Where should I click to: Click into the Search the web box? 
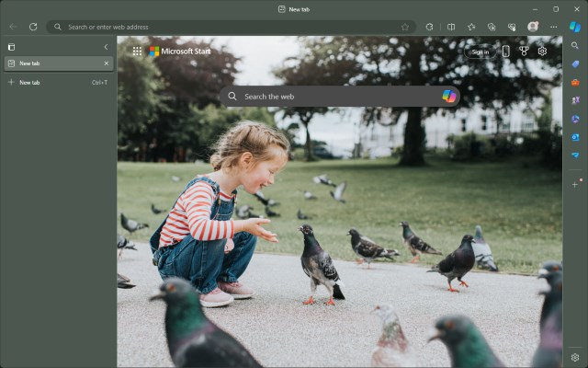click(x=339, y=97)
